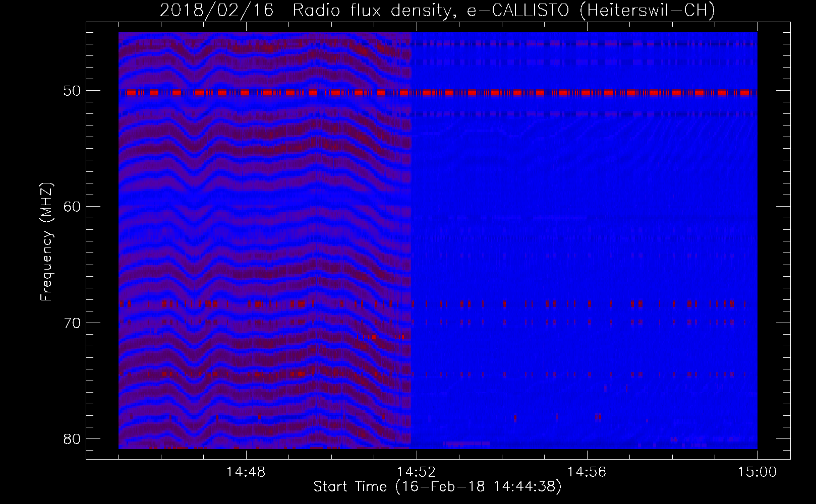This screenshot has height=504, width=816.
Task: Click the 'Start Time (16-Feb-18 14:44:38)' x-axis label
Action: [x=437, y=487]
